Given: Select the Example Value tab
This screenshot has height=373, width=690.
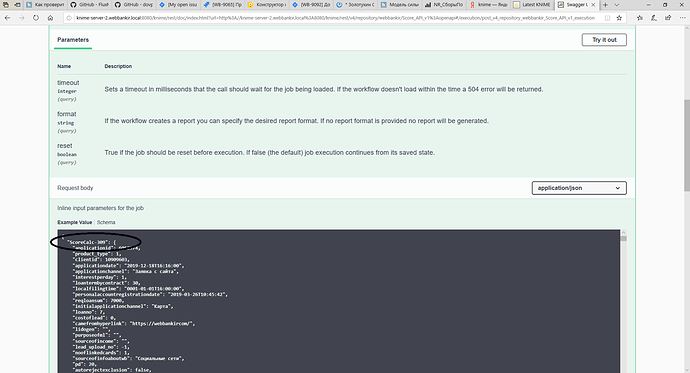Looking at the screenshot, I should coord(74,222).
